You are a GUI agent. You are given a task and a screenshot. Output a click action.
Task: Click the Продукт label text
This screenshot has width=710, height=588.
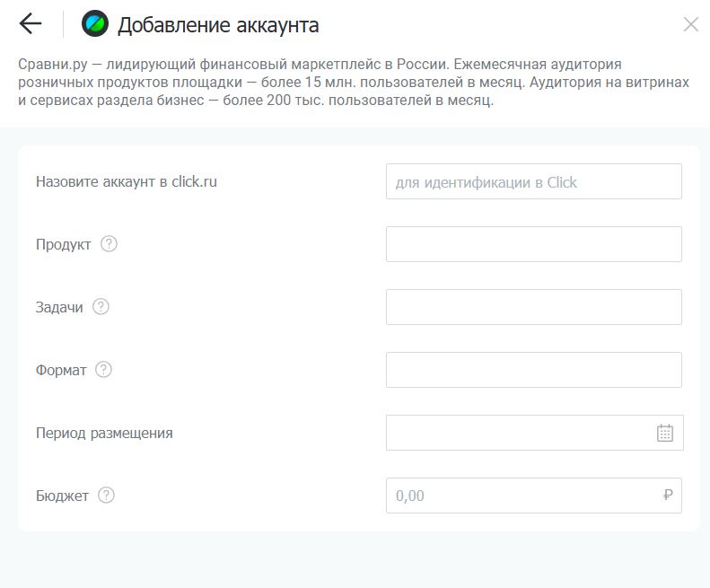pos(64,244)
